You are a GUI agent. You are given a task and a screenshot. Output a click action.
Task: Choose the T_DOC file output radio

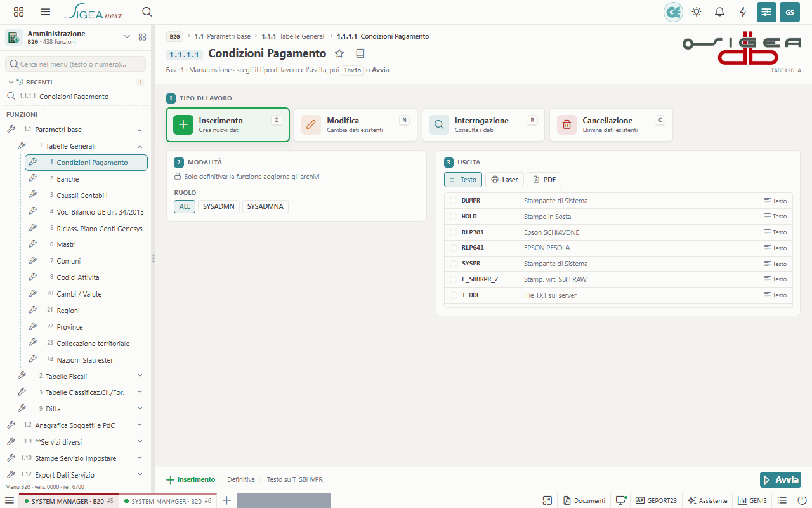coord(454,295)
